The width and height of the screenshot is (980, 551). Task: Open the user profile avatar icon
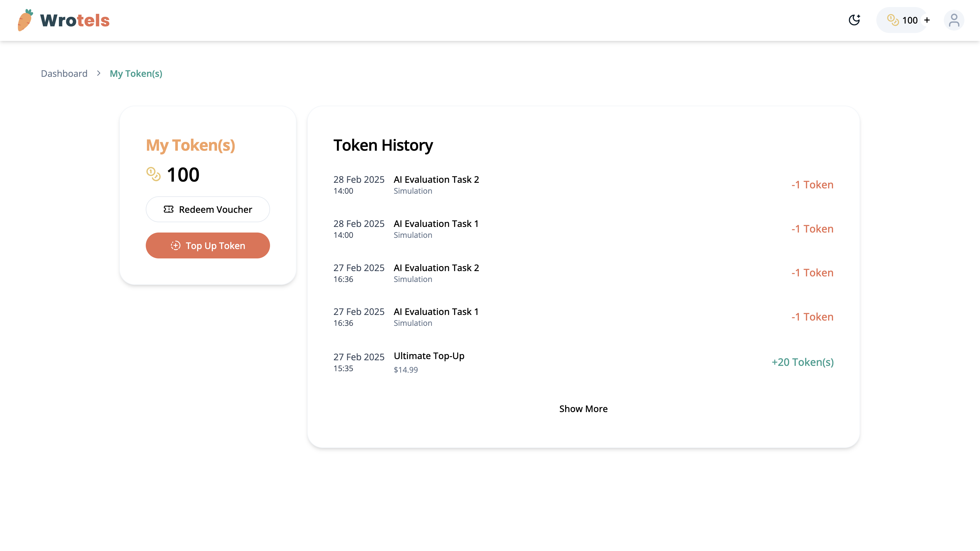pyautogui.click(x=954, y=20)
